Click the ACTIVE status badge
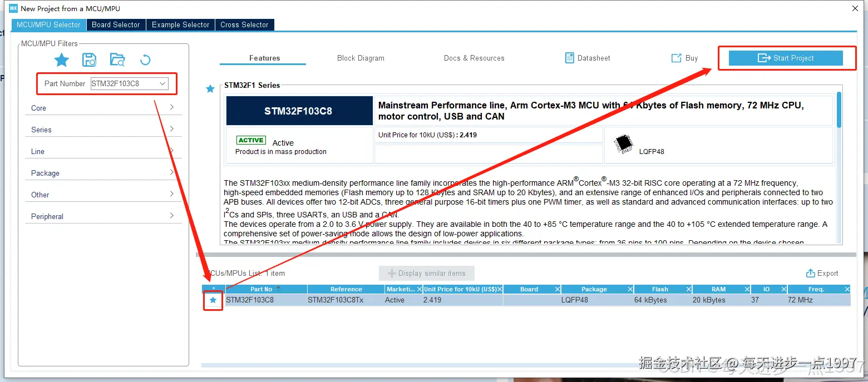 pyautogui.click(x=251, y=140)
